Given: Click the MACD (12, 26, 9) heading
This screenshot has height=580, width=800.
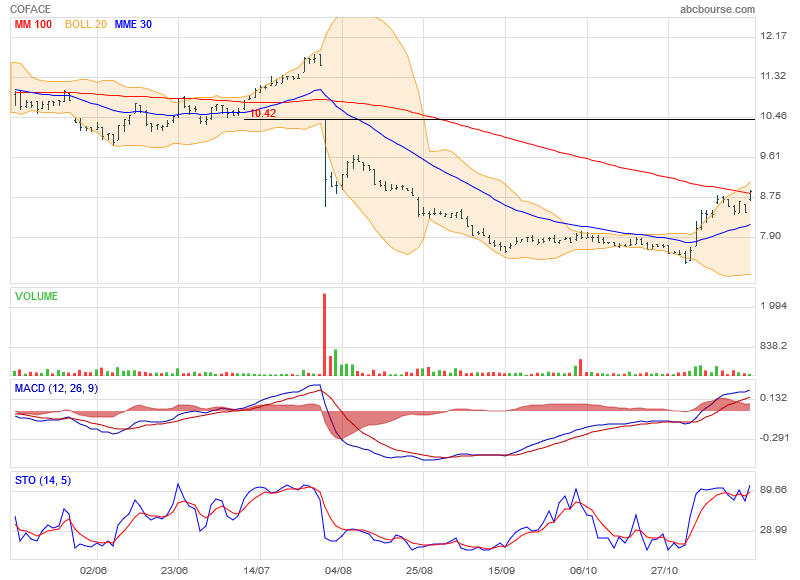Looking at the screenshot, I should (56, 388).
